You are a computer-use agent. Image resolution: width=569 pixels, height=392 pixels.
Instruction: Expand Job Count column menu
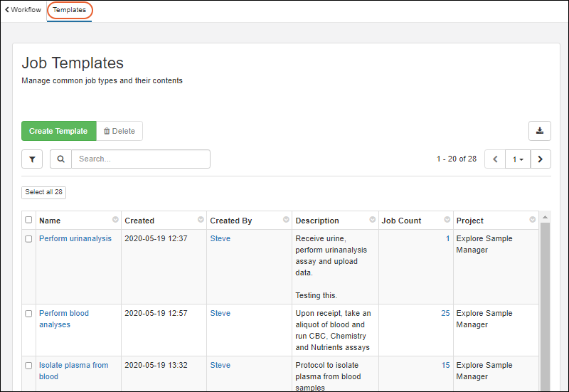pyautogui.click(x=447, y=220)
